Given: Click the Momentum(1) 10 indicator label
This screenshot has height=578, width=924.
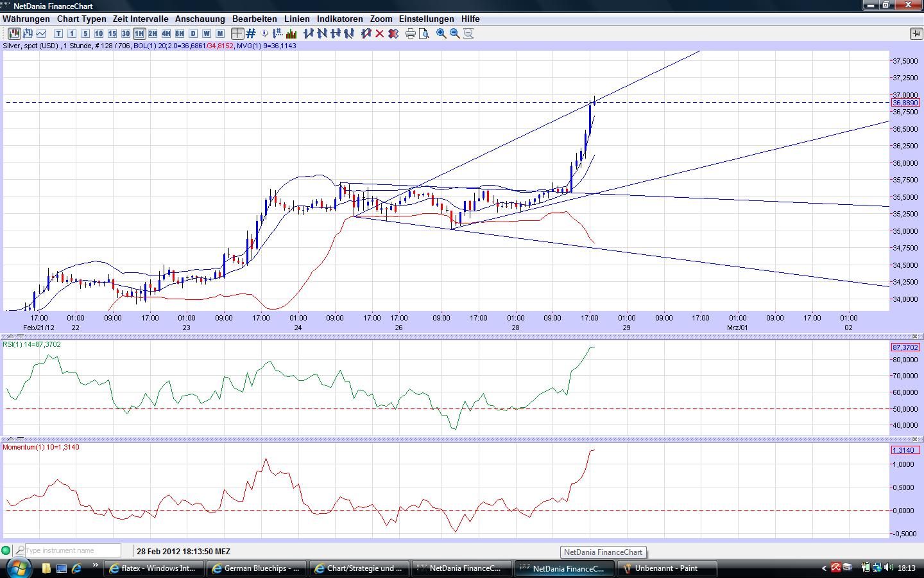Looking at the screenshot, I should click(x=41, y=447).
